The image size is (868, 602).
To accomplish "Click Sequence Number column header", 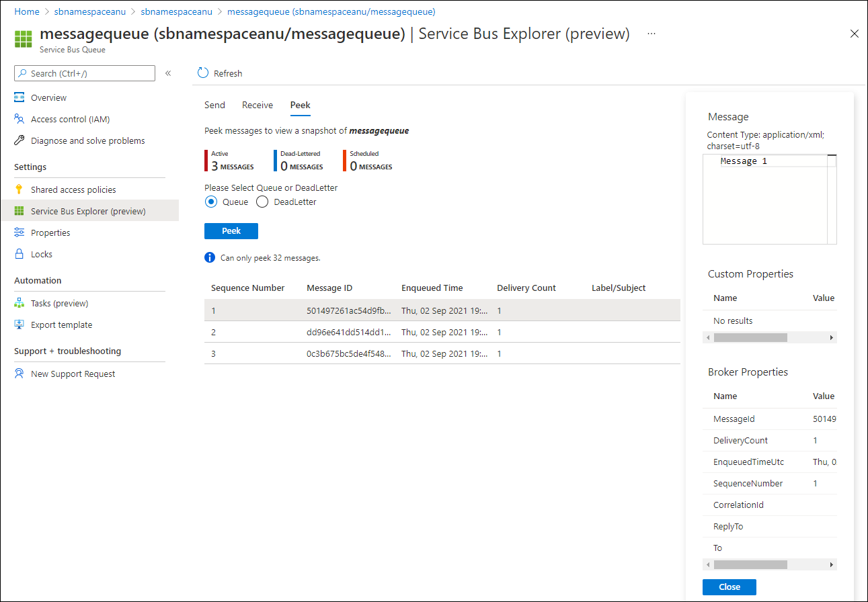I will (247, 288).
